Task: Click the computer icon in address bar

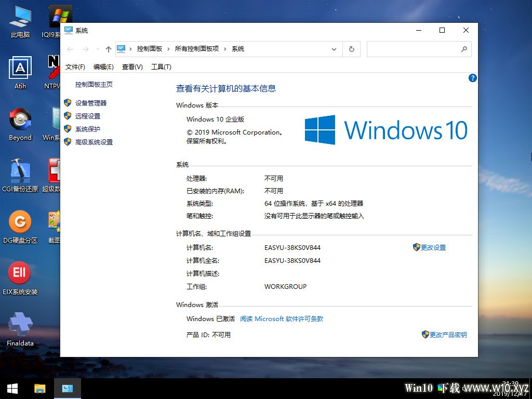Action: tap(121, 49)
